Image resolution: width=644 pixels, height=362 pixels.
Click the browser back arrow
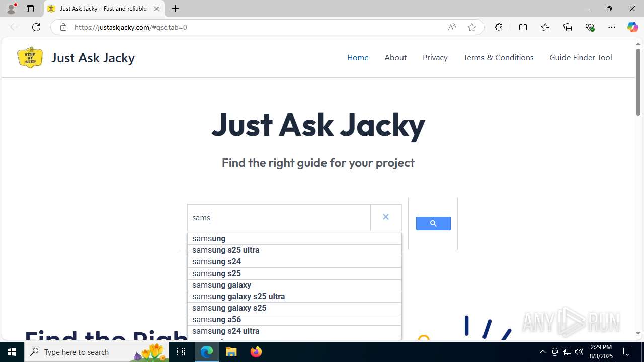[x=14, y=27]
